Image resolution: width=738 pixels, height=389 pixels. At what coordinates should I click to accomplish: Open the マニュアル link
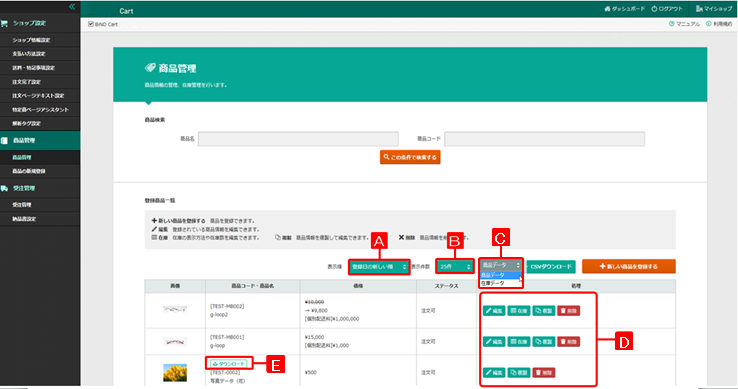pos(684,24)
